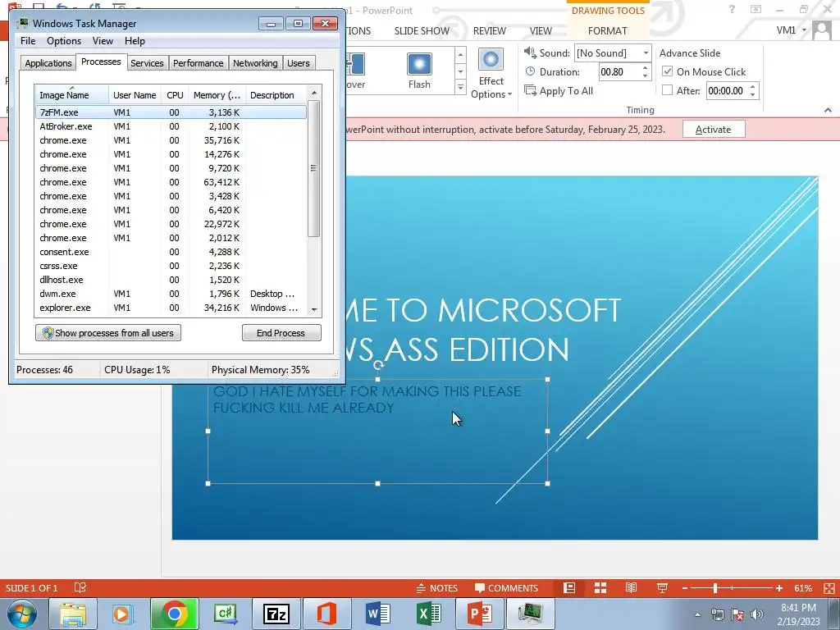Sort processes by Image Name column
Viewport: 840px width, 630px height.
[x=72, y=95]
